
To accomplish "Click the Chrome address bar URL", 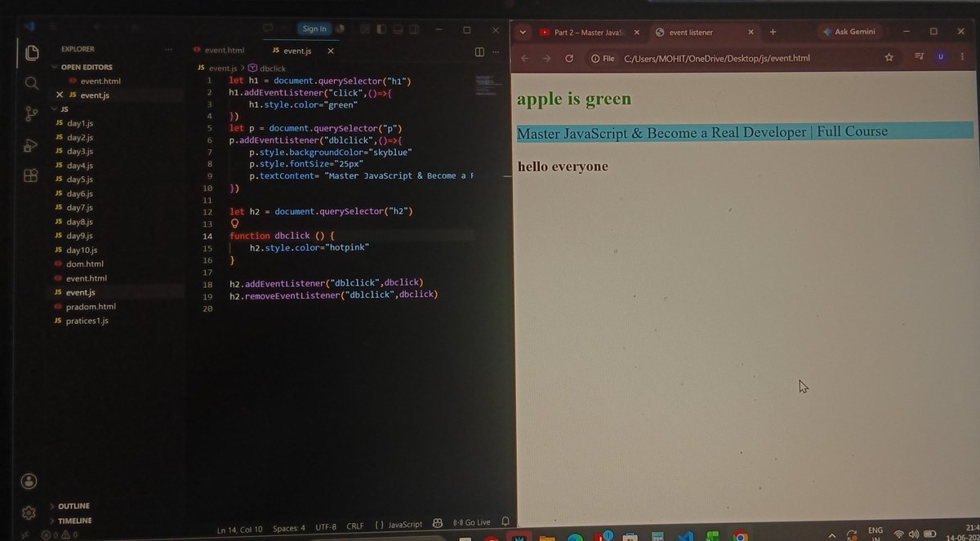I will (717, 58).
